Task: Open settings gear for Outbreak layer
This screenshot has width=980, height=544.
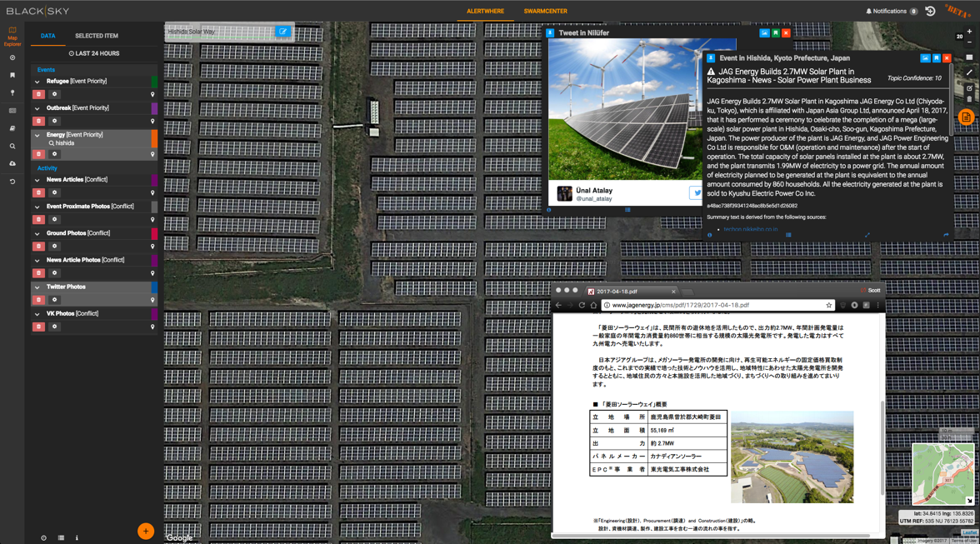Action: [54, 121]
